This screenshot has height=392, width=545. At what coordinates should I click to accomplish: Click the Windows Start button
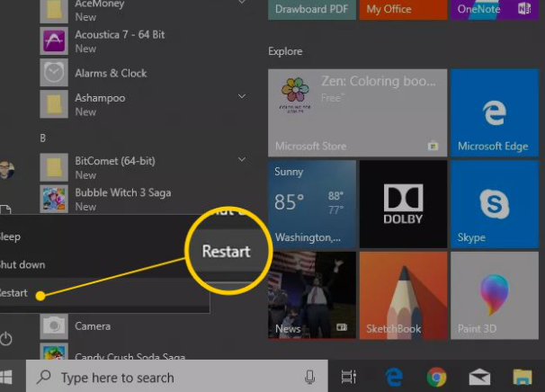tap(6, 378)
